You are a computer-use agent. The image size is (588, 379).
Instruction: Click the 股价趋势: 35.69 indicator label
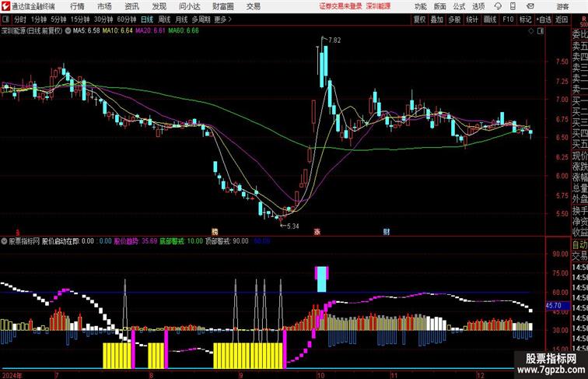click(x=136, y=241)
